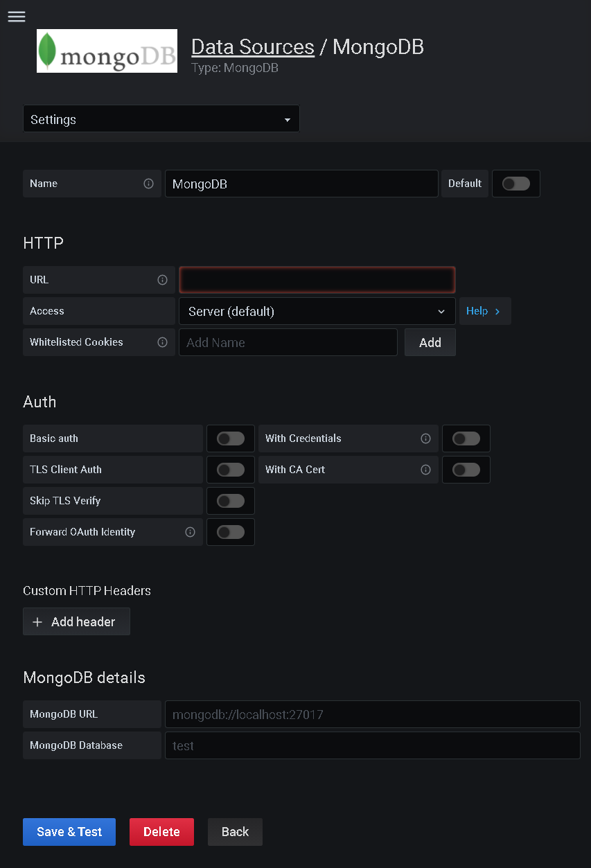Screen dimensions: 591x868
Task: Click the MongoDB URL input field
Action: 373,714
